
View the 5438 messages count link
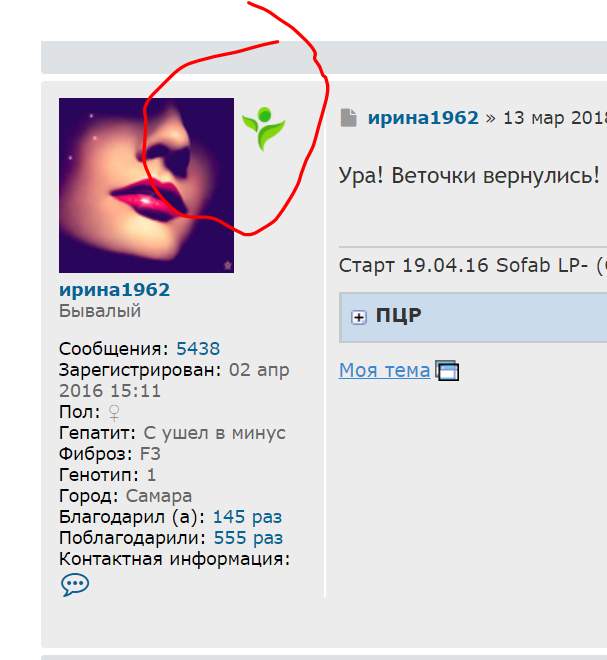(198, 349)
